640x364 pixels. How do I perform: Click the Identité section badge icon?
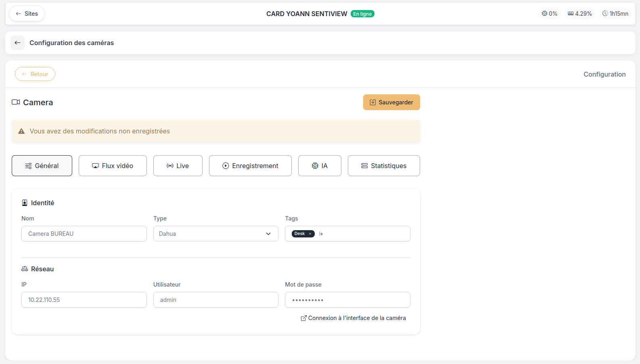(x=25, y=203)
